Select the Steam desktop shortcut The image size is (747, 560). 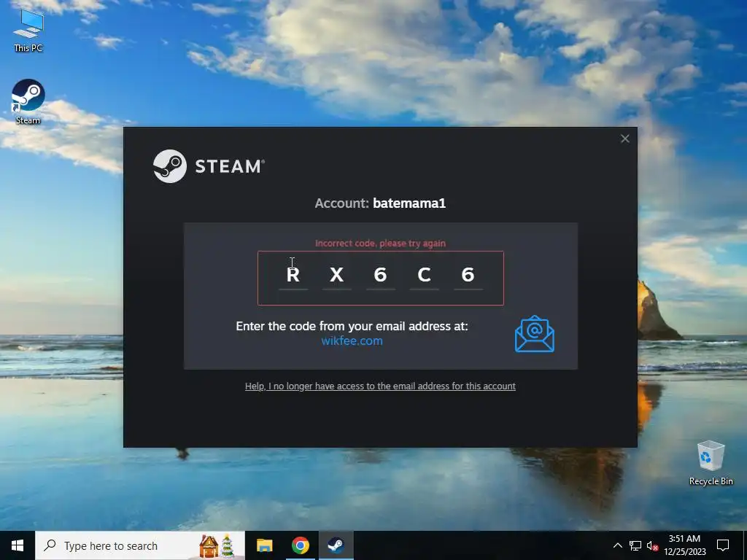tap(28, 101)
